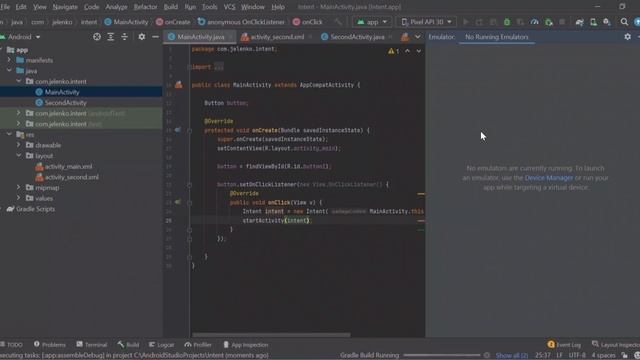Collapse the com.jelenko.intent package
The height and width of the screenshot is (360, 640).
(19, 81)
